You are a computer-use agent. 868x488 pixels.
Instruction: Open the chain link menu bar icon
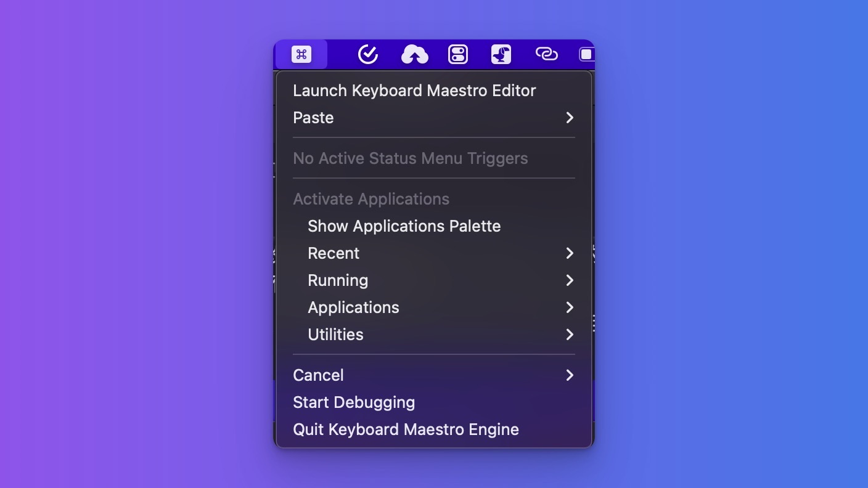click(547, 54)
